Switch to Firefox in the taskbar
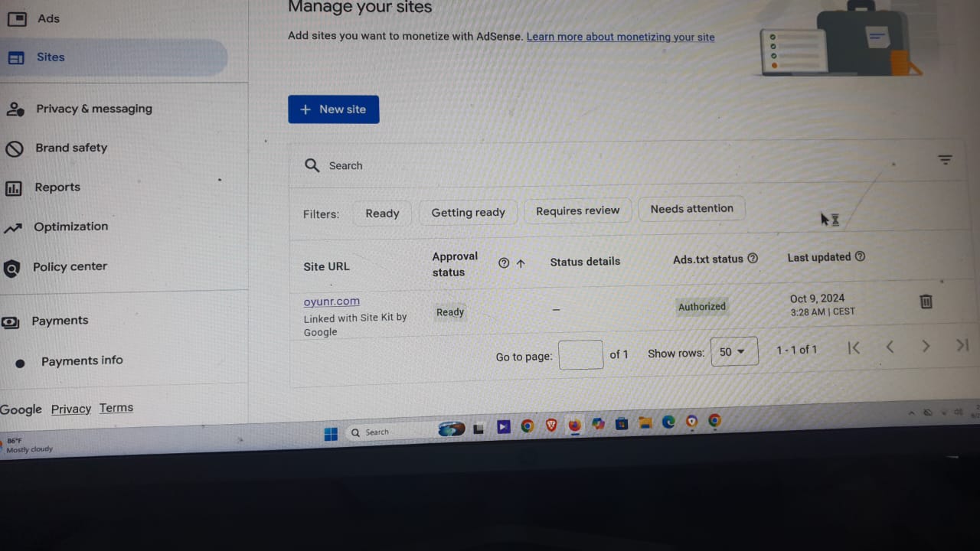Screen dimensions: 980x551 (575, 425)
